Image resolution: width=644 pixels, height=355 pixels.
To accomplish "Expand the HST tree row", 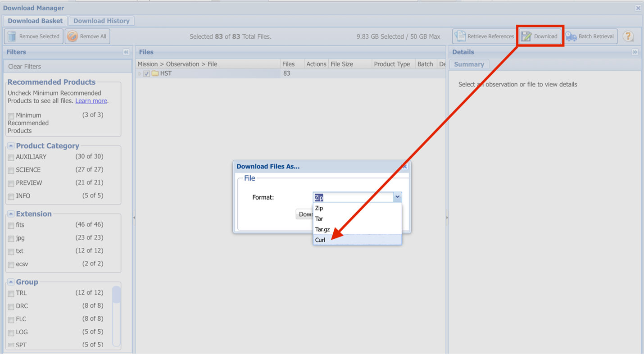I will pyautogui.click(x=140, y=74).
